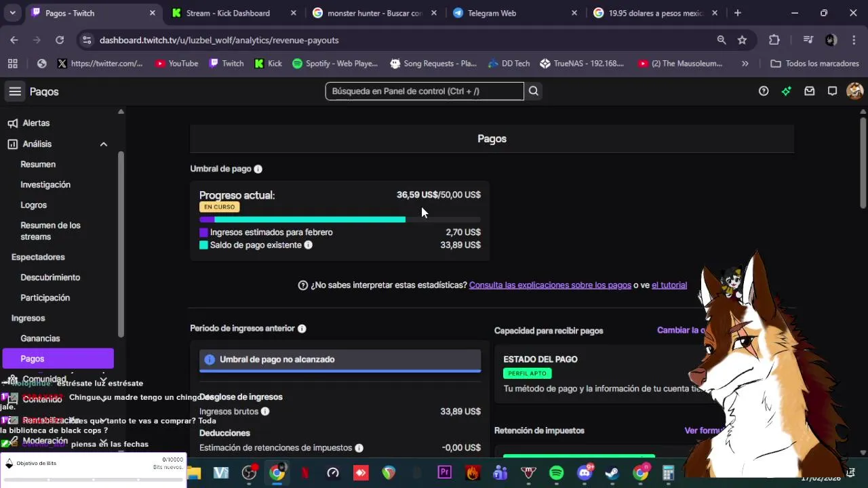Click the Ver formulario link for tax withholding
The width and height of the screenshot is (868, 488).
[x=703, y=430]
